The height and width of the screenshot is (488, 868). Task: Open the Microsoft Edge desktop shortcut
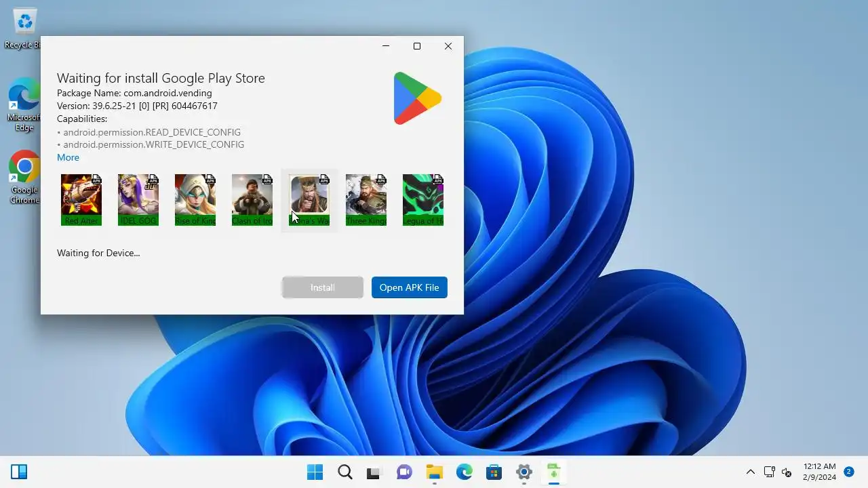coord(24,105)
